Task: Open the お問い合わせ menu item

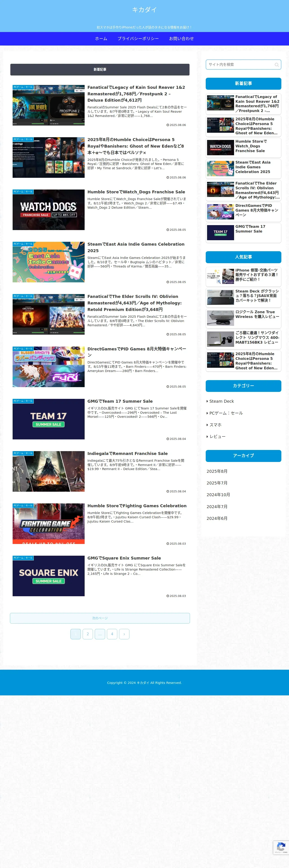Action: [181, 39]
